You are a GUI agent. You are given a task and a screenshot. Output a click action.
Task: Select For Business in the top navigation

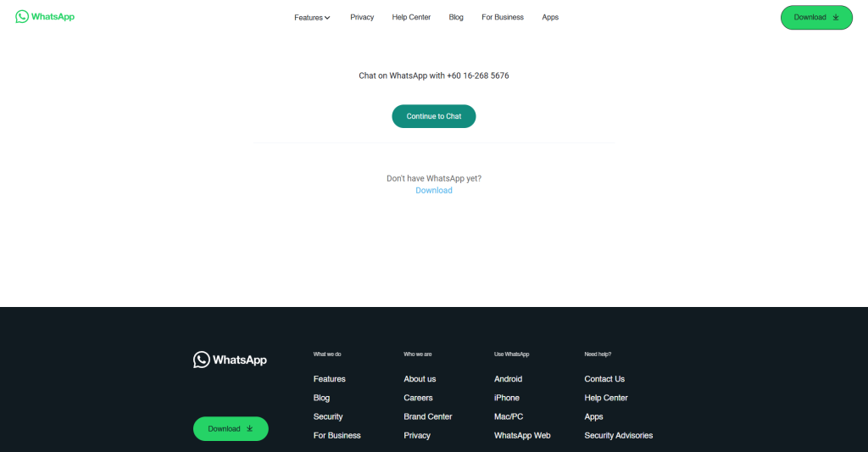[x=503, y=17]
